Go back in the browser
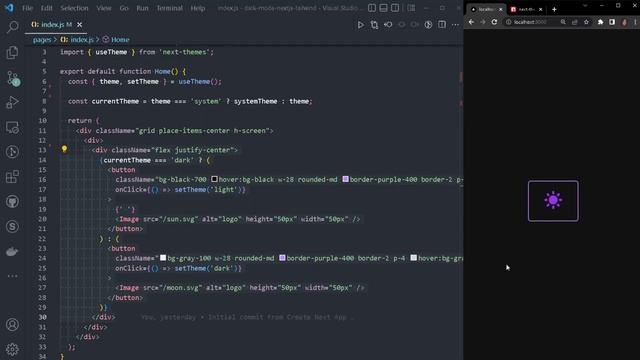Screen dimensions: 640x360 (471, 22)
